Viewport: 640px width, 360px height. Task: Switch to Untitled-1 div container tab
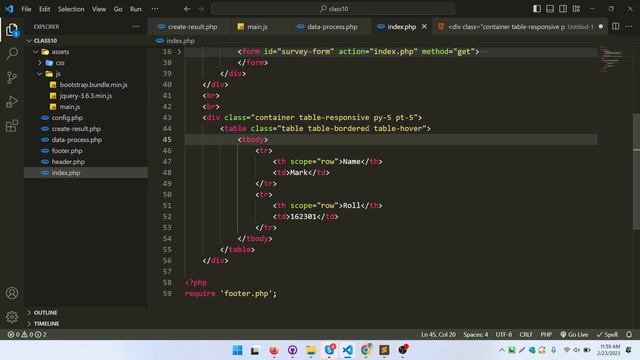tap(520, 27)
